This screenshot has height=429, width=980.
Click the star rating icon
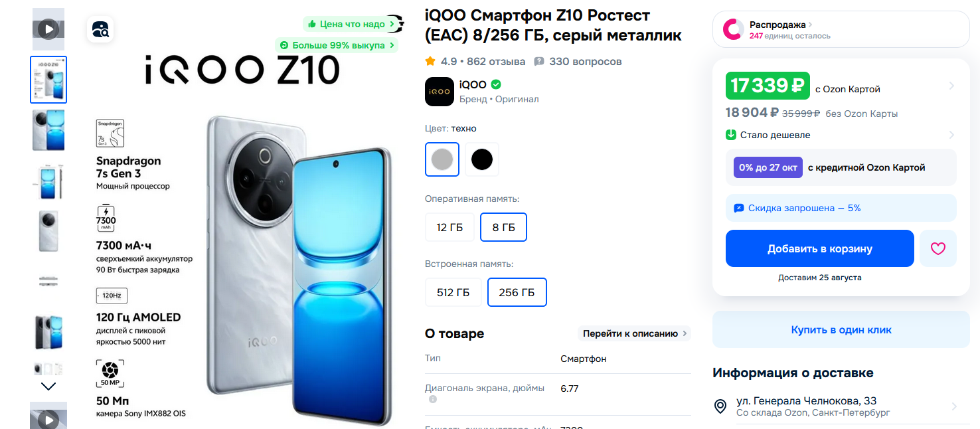[x=430, y=61]
